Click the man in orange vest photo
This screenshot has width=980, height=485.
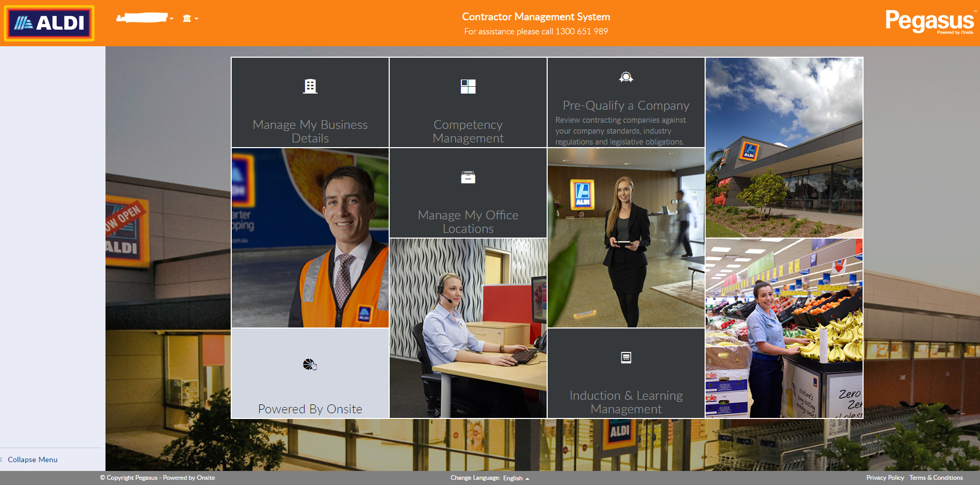click(310, 238)
